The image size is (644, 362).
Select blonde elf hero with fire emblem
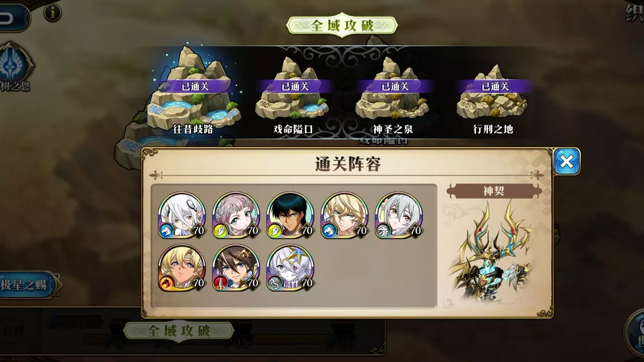pos(182,268)
